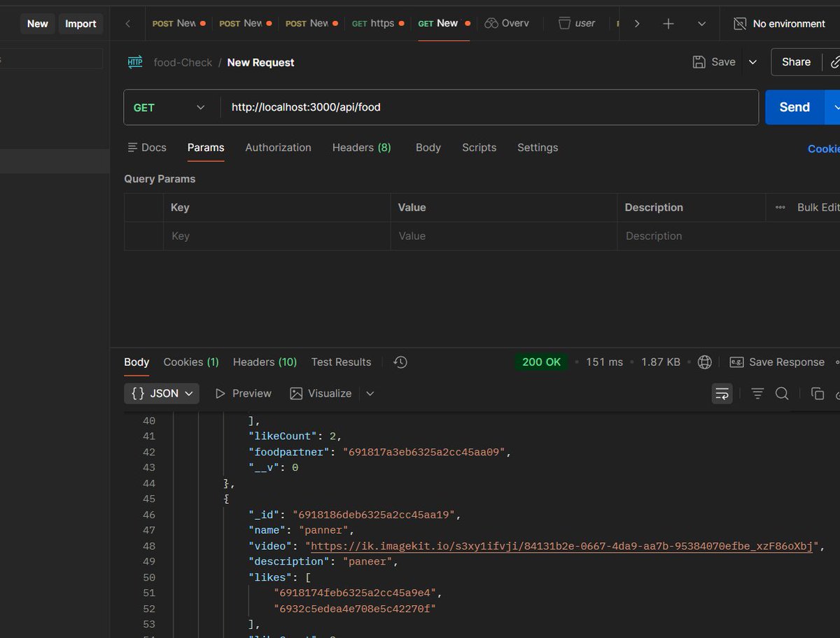Expand the tab list dropdown chevron

pos(702,24)
